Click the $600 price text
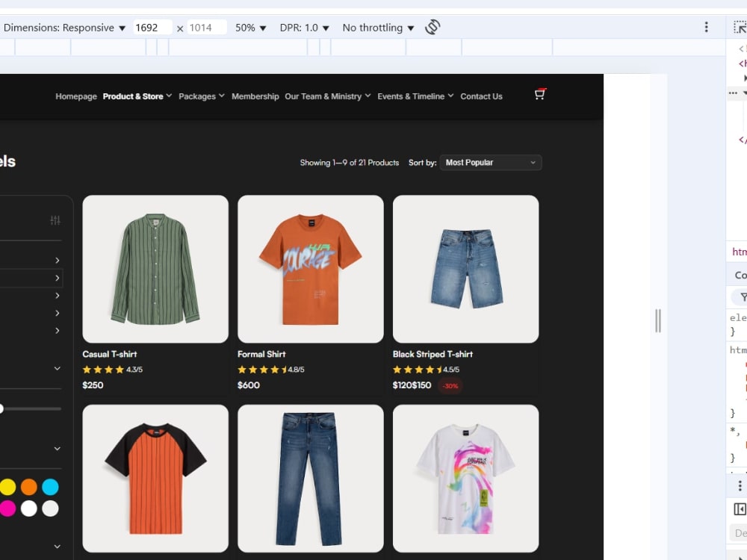 249,385
